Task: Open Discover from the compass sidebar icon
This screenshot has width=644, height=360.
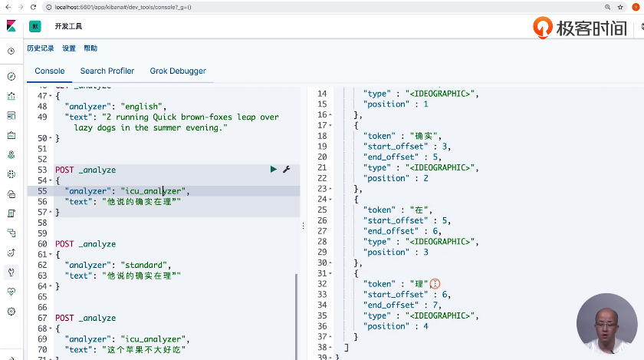Action: click(x=11, y=77)
